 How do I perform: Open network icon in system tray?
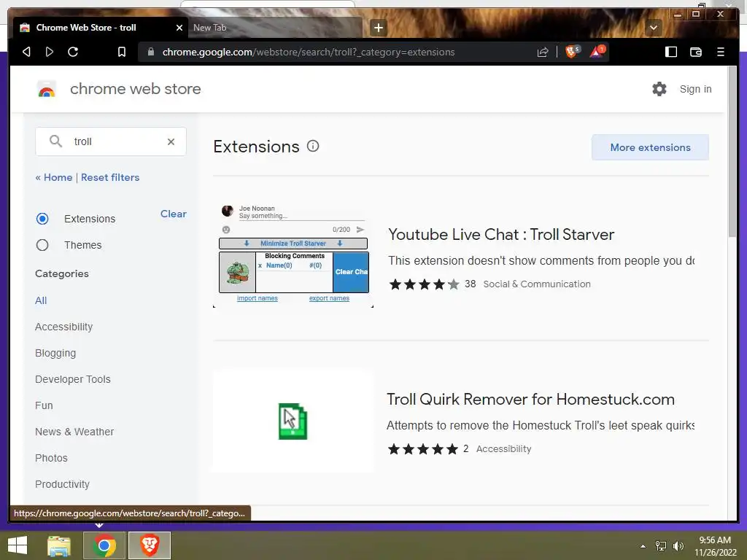point(661,546)
